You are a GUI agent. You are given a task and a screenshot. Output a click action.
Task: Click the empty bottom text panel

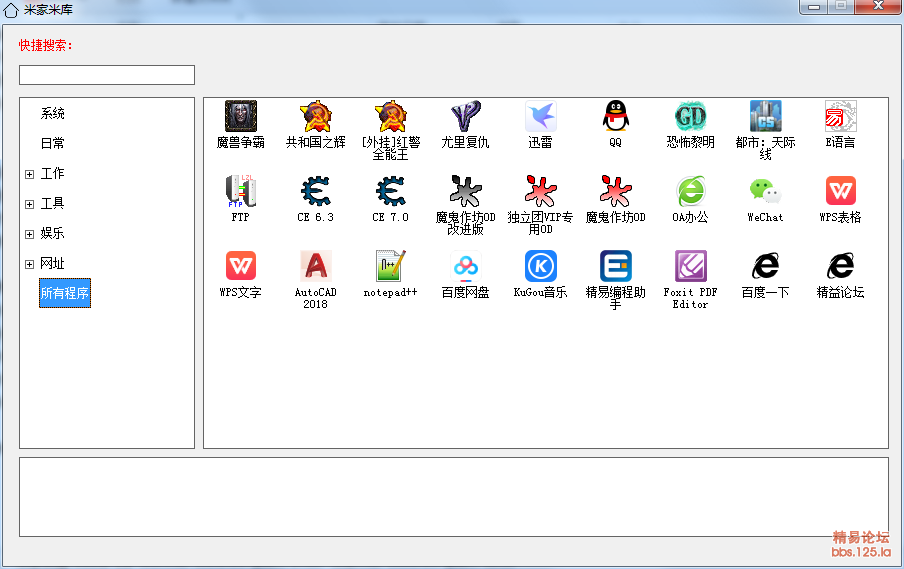coord(454,497)
